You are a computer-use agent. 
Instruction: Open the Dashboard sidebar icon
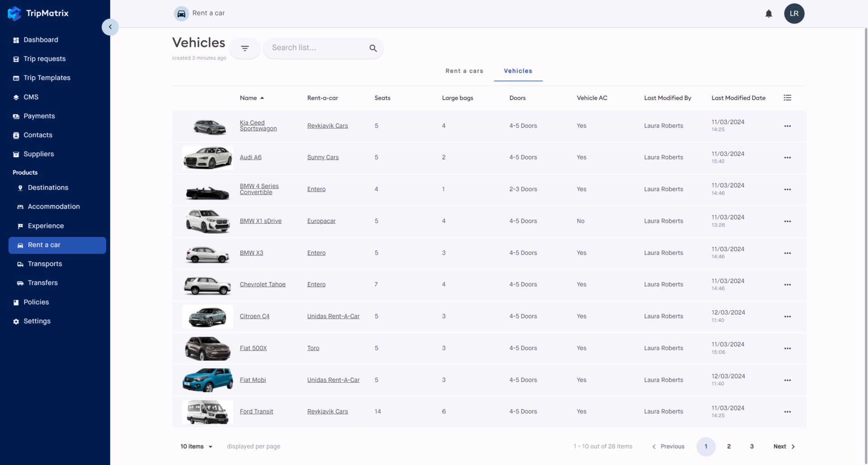click(x=15, y=40)
